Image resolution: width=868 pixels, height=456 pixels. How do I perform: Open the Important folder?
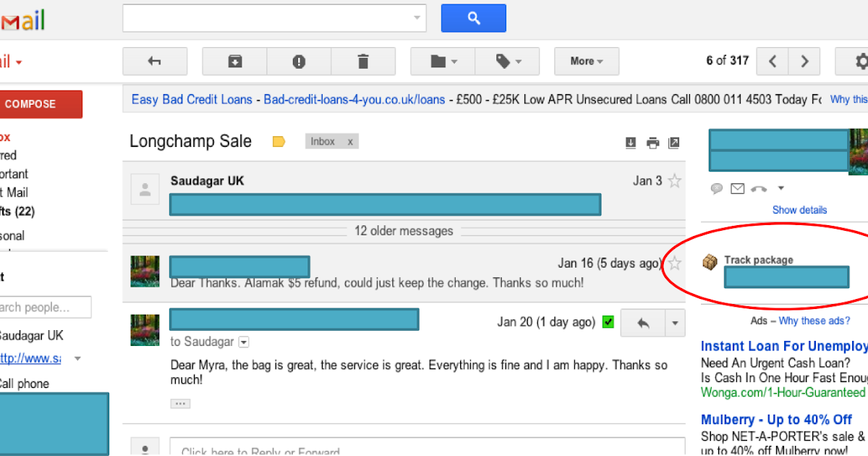[14, 174]
